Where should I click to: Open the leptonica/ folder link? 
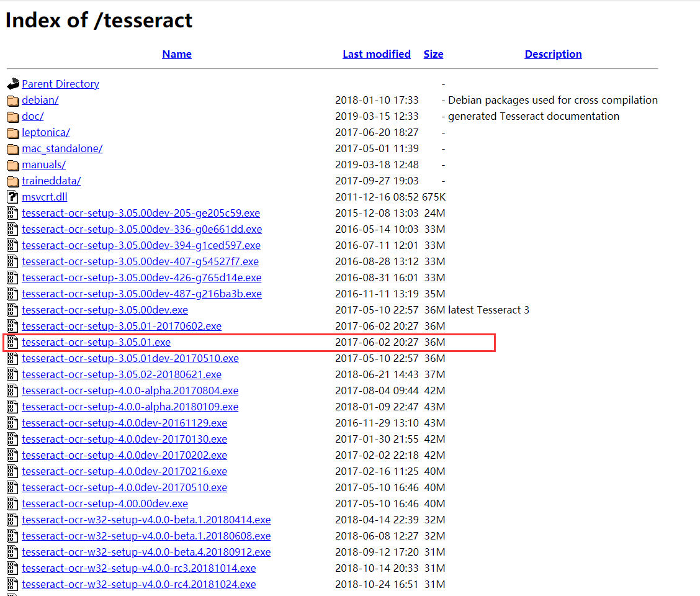coord(45,132)
